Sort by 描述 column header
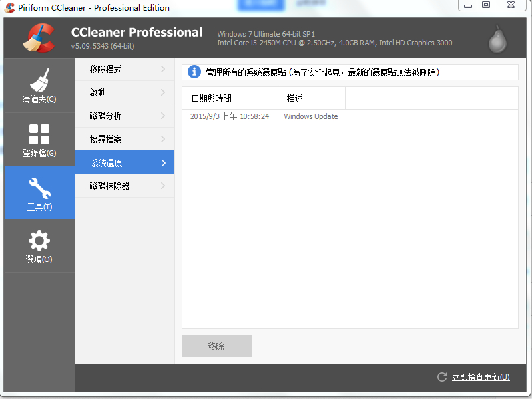The width and height of the screenshot is (532, 399). click(x=312, y=98)
